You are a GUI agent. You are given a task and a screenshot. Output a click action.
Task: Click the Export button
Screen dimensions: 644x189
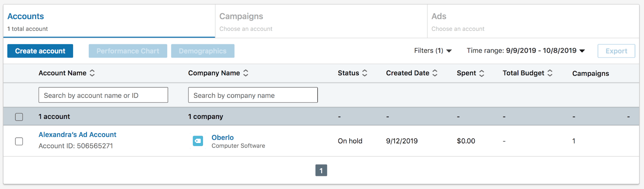click(x=616, y=51)
